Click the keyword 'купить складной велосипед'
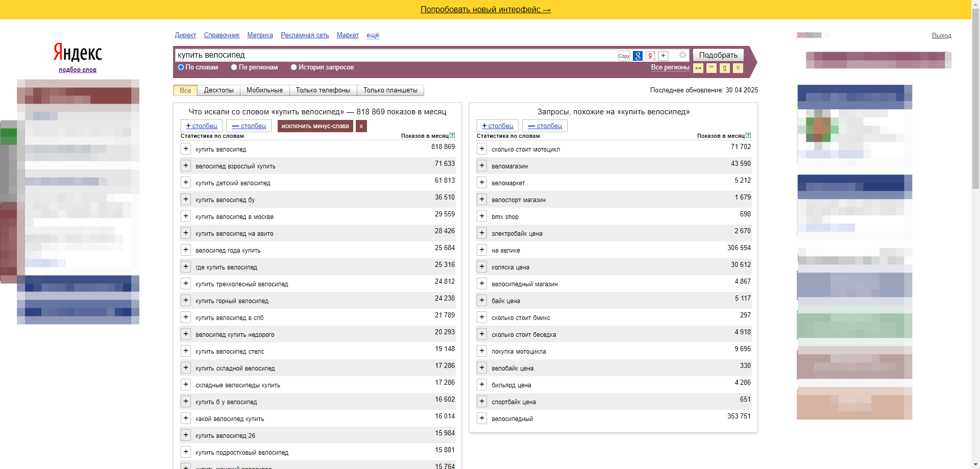The height and width of the screenshot is (469, 980). pos(235,368)
